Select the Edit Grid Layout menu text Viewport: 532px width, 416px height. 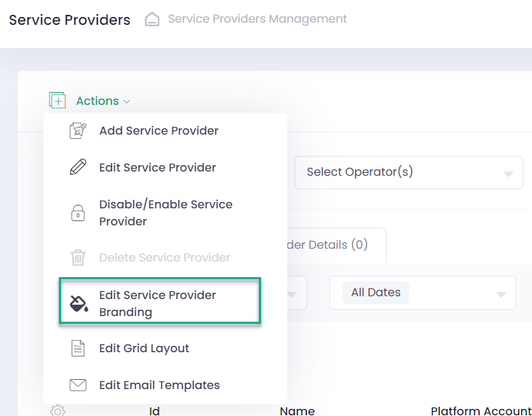click(x=144, y=348)
